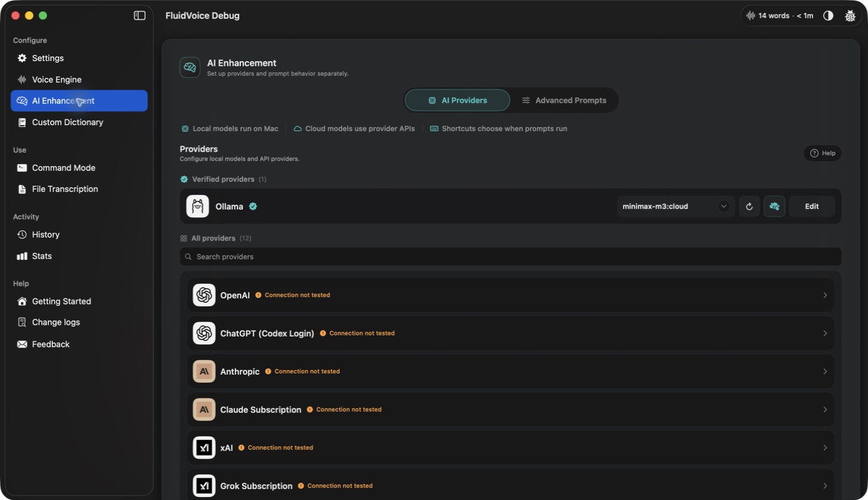Click the debug bug icon
The image size is (868, 500).
pos(850,16)
